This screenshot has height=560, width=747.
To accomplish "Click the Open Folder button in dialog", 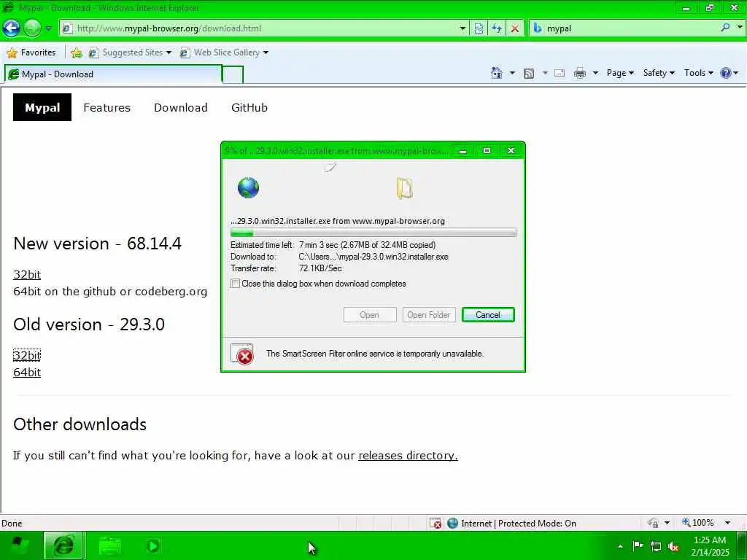I will coord(429,315).
